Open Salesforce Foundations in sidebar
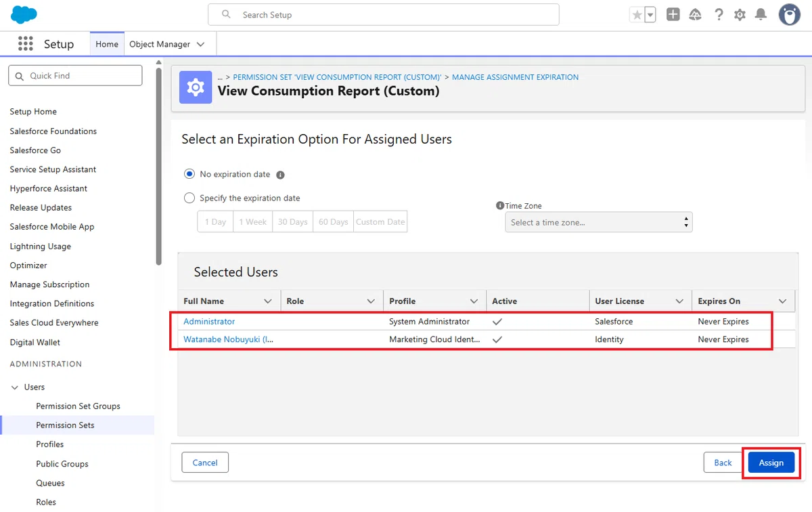Image resolution: width=812 pixels, height=512 pixels. 53,131
